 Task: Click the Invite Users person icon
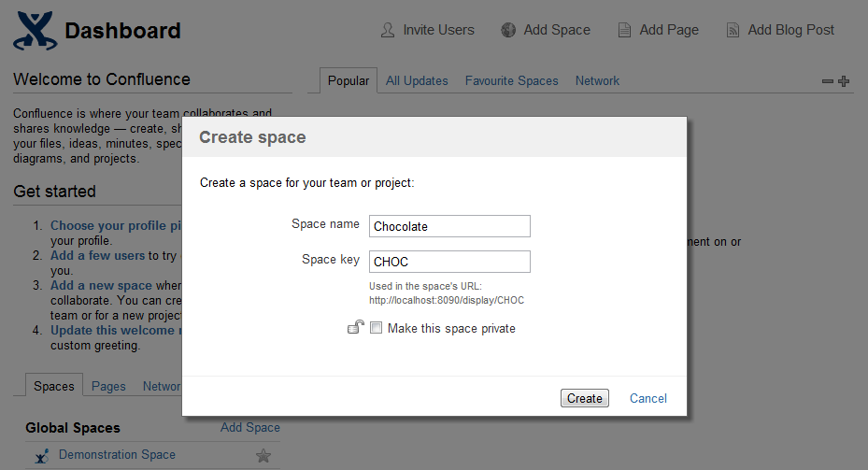coord(388,30)
